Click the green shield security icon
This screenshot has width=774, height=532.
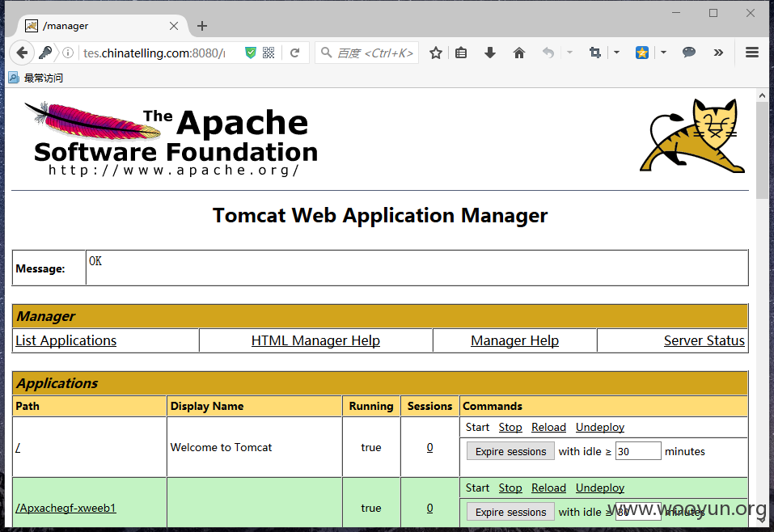[251, 53]
